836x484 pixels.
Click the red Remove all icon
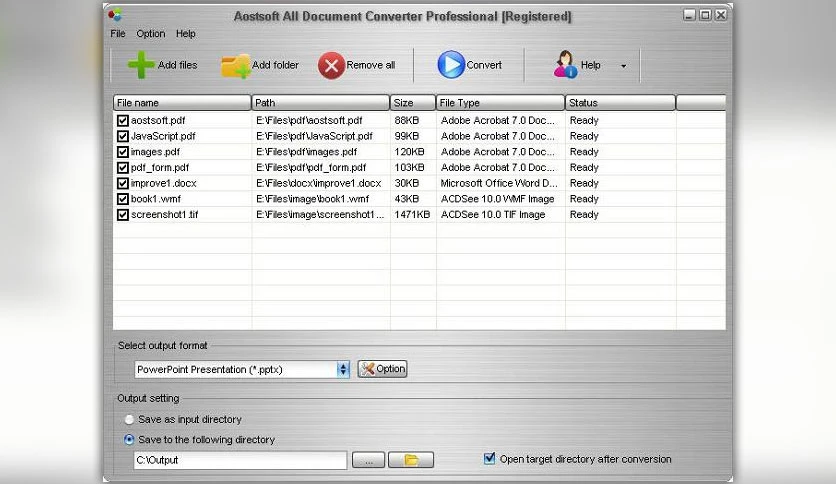click(331, 65)
